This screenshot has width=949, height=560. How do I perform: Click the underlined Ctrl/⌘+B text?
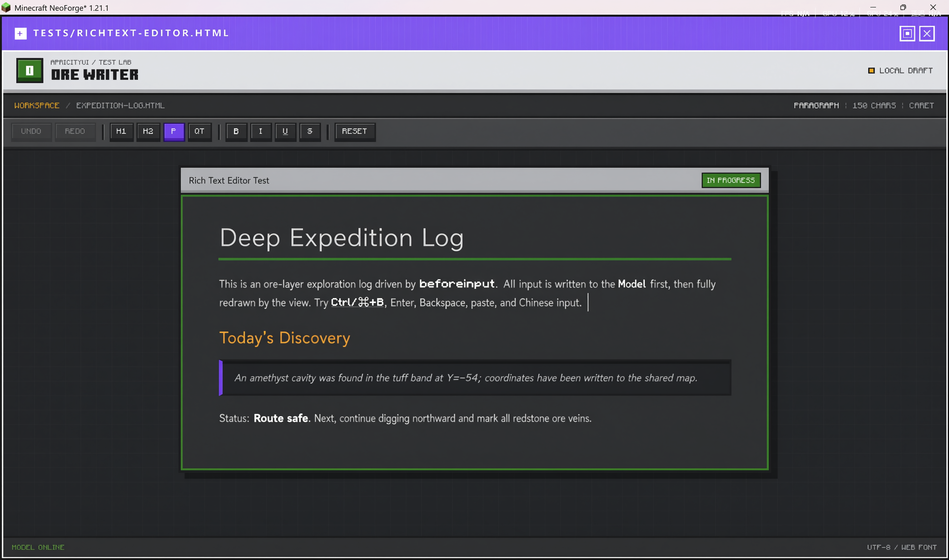357,302
